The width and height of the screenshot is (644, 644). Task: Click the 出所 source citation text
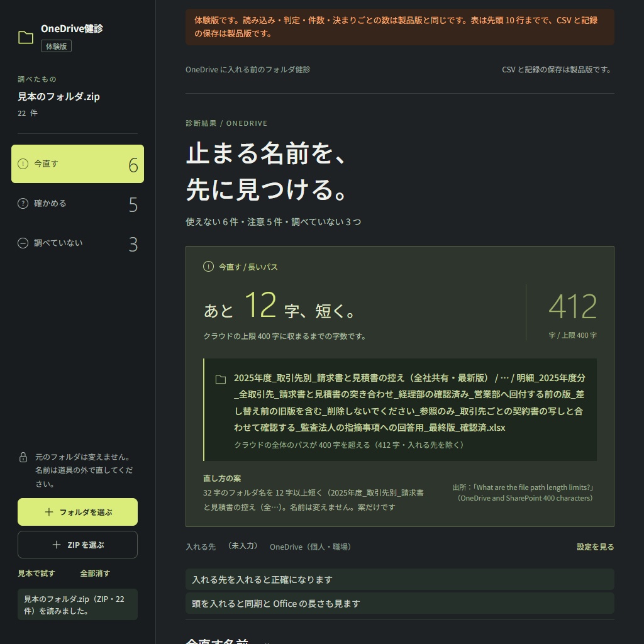tap(523, 492)
